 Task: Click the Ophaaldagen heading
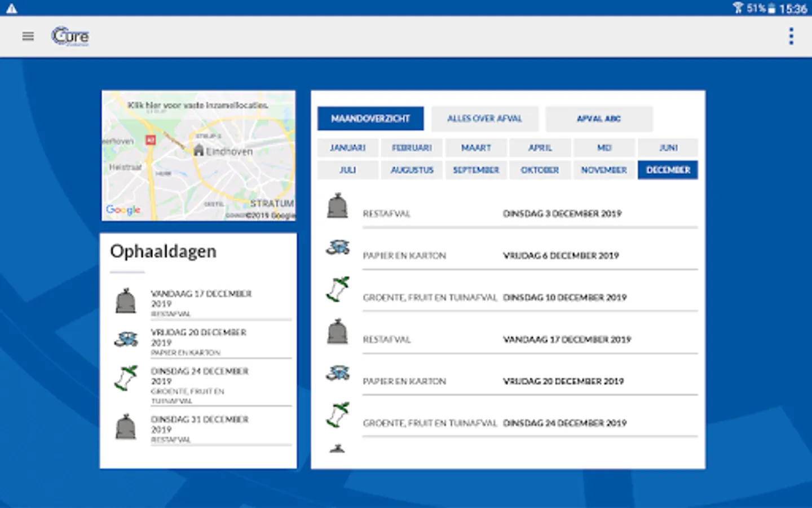163,252
